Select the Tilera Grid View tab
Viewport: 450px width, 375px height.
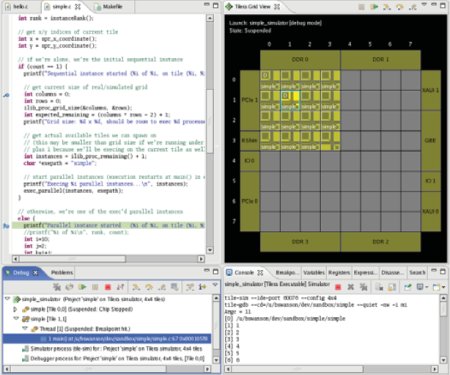253,6
